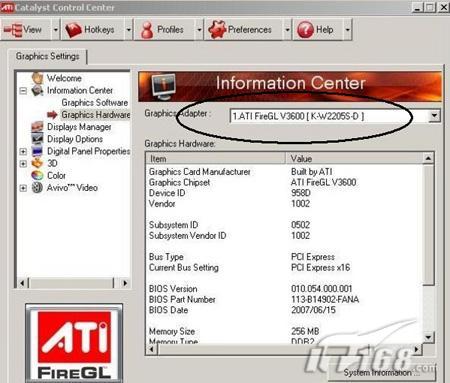This screenshot has height=383, width=450.
Task: Click the Welcome tree icon
Action: tap(37, 78)
